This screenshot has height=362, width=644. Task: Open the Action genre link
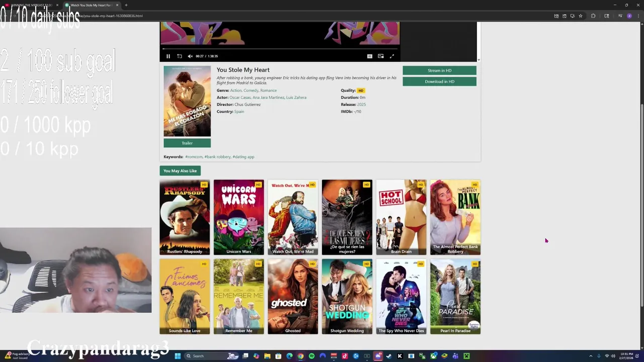click(235, 90)
